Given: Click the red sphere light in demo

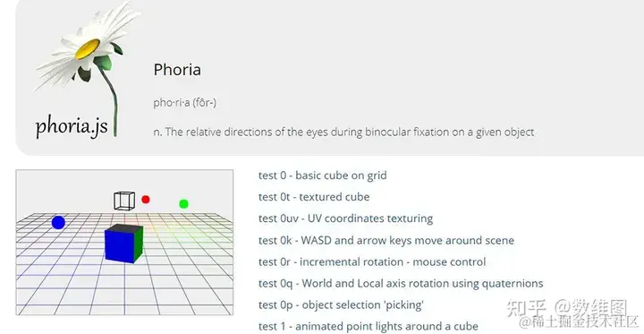Looking at the screenshot, I should coord(146,200).
